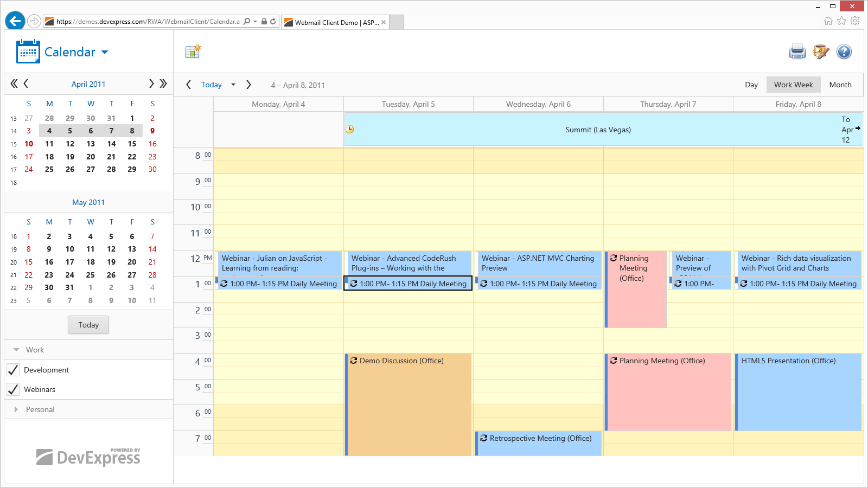Click the Calendar module icon
Viewport: 868px width, 488px height.
pos(28,52)
